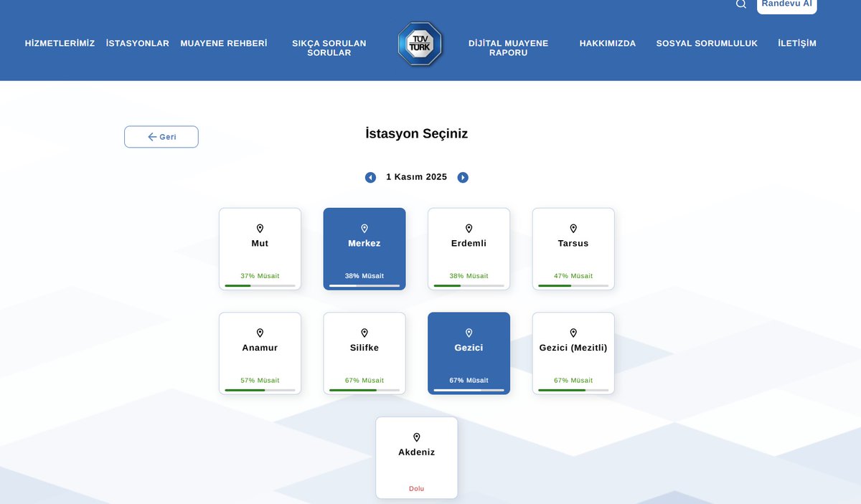
Task: Select the Erdemli station name
Action: (x=469, y=244)
